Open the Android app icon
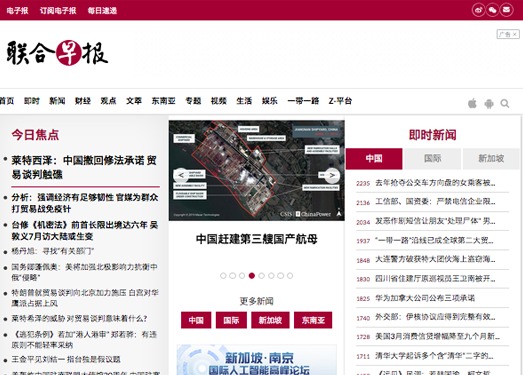Viewport: 523px width, 375px height. (x=489, y=103)
